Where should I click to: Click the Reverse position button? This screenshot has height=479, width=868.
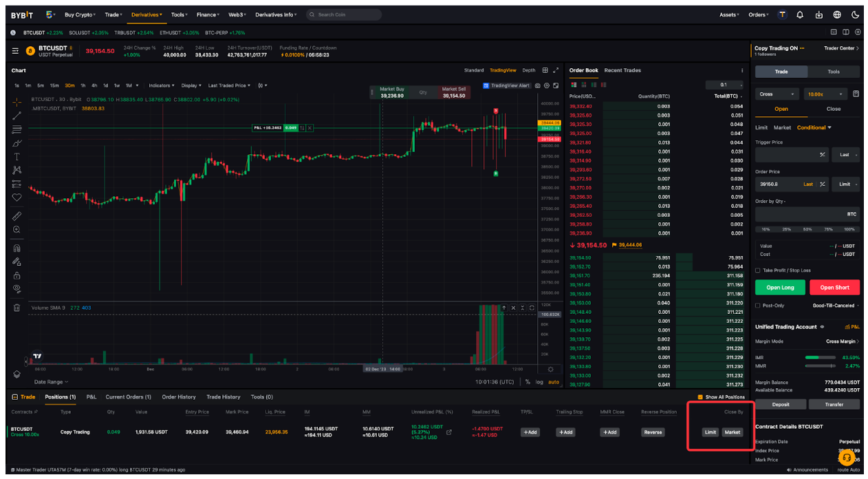tap(652, 432)
